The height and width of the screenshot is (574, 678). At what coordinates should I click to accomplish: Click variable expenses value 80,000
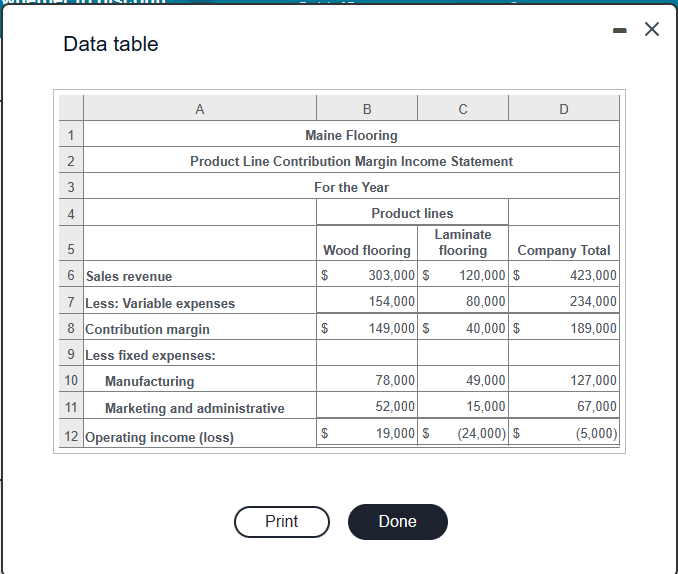(x=485, y=301)
